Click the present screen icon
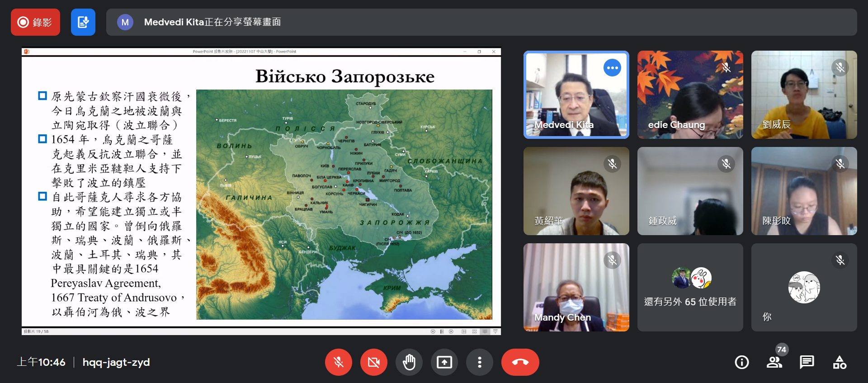Screen dimensions: 868x383 pos(444,362)
